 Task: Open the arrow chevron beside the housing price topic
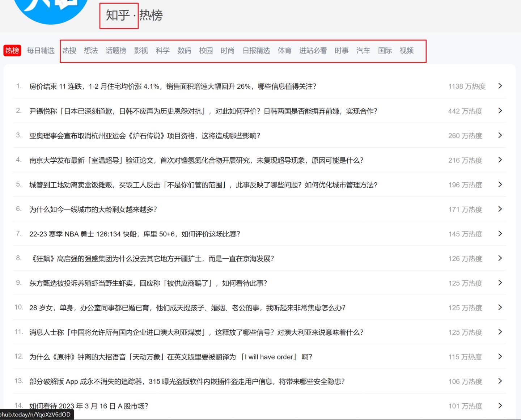(500, 86)
